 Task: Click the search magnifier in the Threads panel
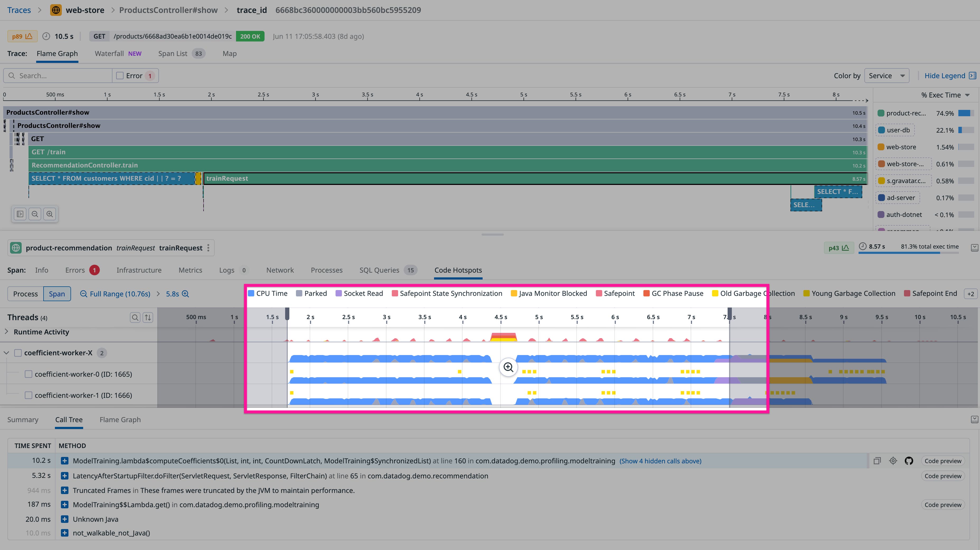(x=135, y=317)
